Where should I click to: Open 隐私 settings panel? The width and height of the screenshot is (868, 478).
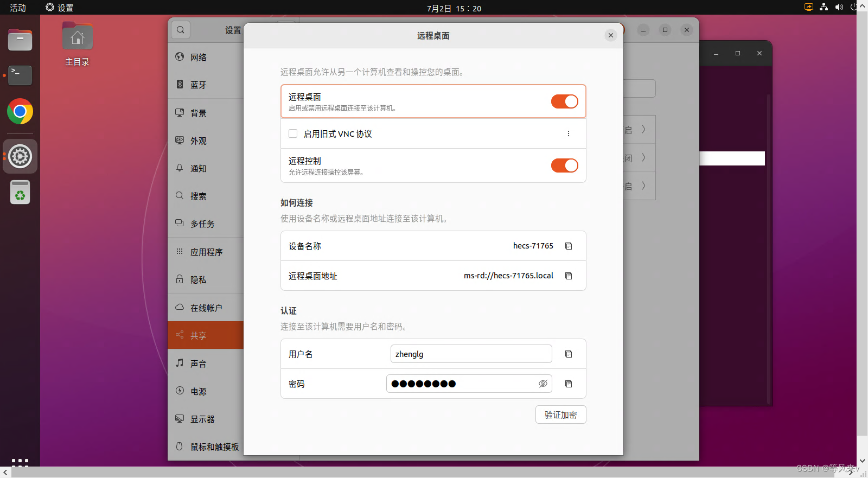point(206,279)
